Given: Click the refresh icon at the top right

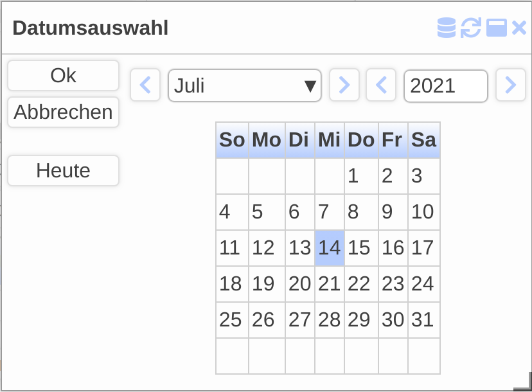Looking at the screenshot, I should 471,28.
